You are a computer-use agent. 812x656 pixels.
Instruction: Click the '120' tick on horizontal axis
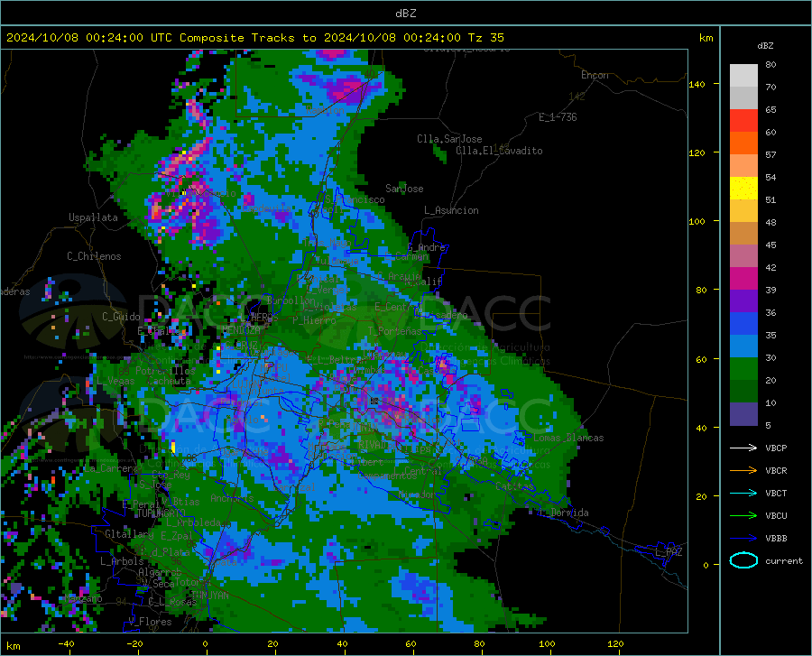(615, 644)
